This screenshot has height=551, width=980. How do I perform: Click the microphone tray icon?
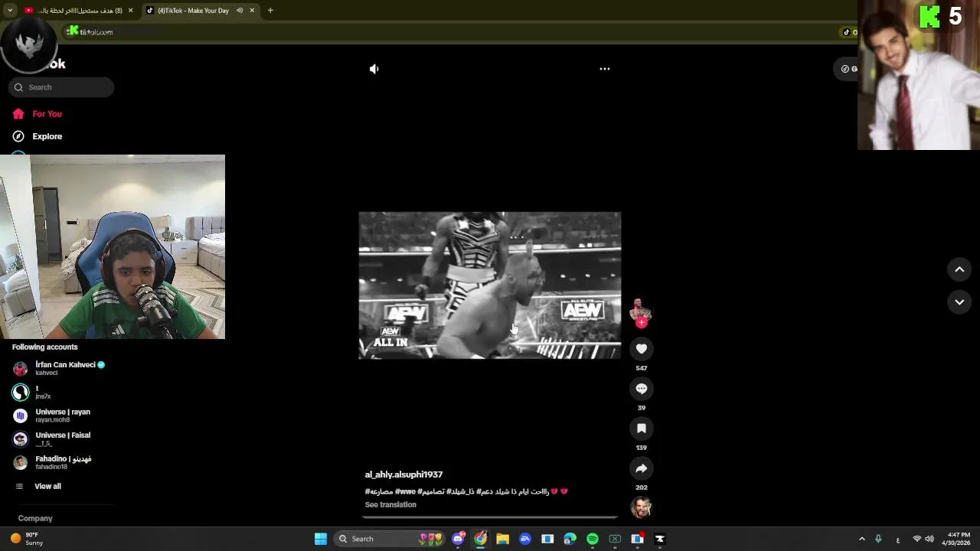878,539
